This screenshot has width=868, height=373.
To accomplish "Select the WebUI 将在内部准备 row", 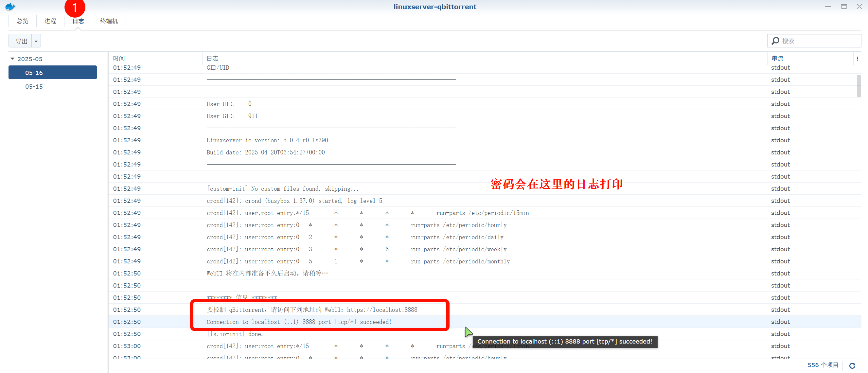I will coord(485,273).
